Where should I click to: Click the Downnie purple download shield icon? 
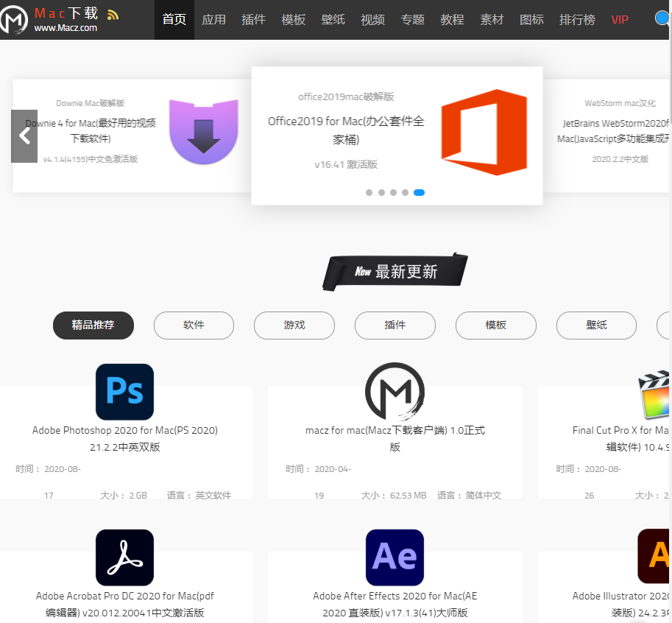pos(204,131)
